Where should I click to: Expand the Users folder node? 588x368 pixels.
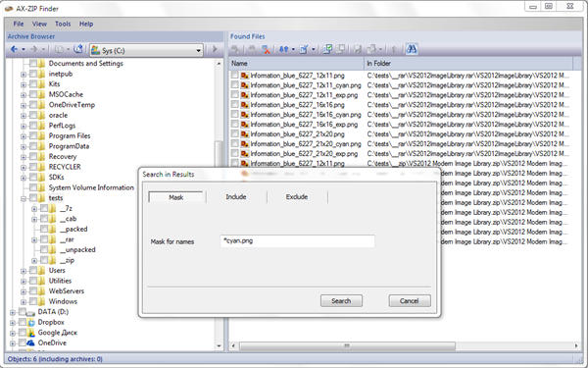point(24,271)
